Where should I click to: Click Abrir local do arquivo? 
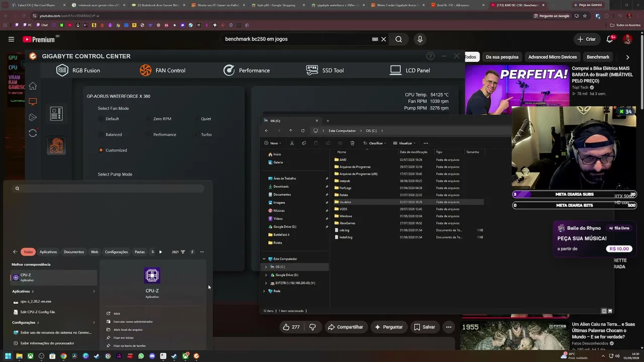coord(124,330)
